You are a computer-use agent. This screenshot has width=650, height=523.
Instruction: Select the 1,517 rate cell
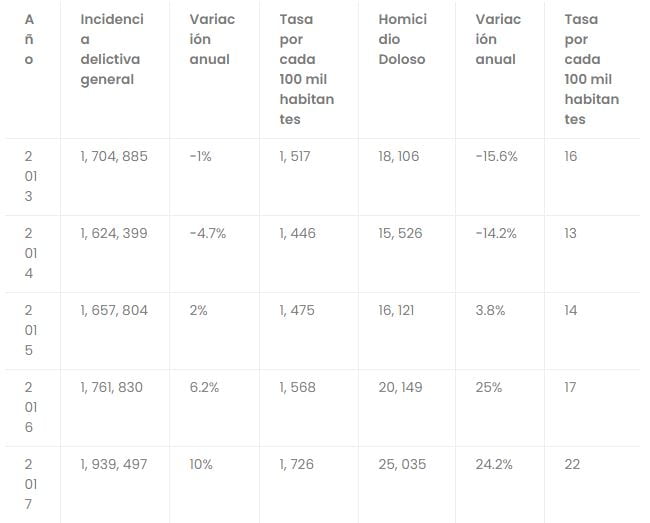coord(297,157)
